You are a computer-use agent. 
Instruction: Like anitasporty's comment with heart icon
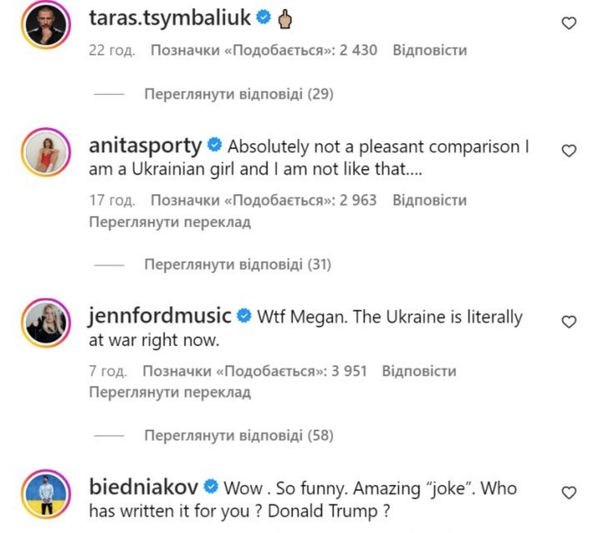(569, 150)
